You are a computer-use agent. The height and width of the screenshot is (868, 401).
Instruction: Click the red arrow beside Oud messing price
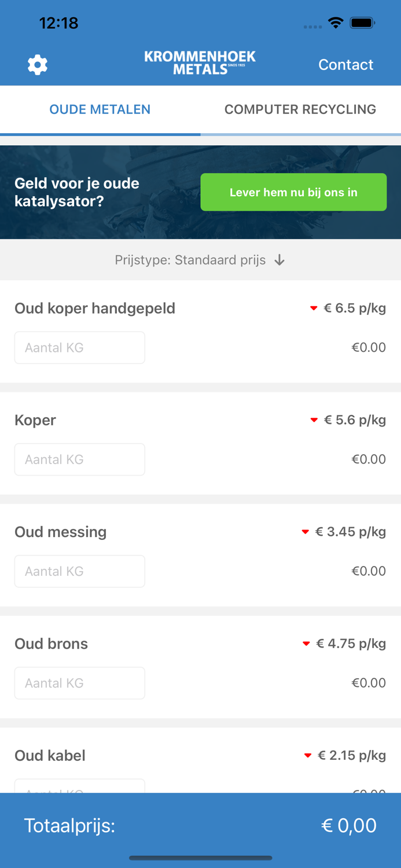306,532
